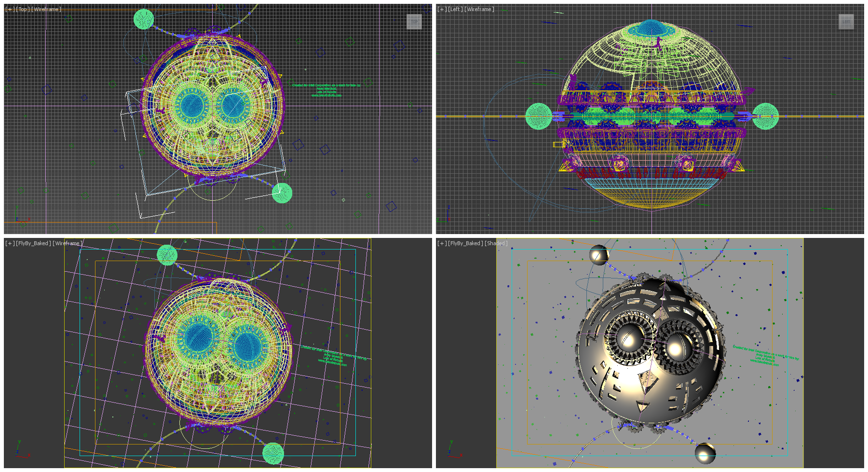868x472 pixels.
Task: Open Wireframe shading menu in Left viewport
Action: [479, 9]
